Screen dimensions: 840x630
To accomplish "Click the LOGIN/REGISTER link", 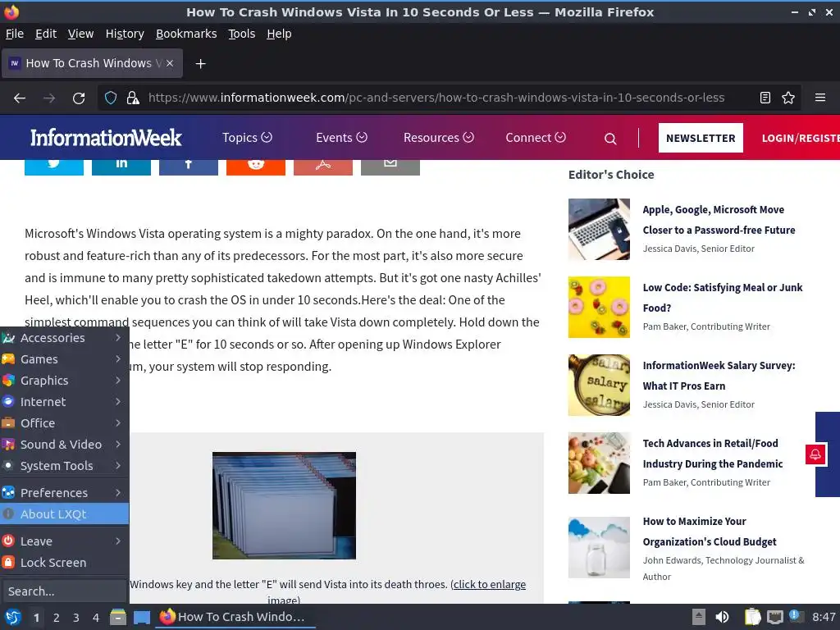I will point(801,138).
